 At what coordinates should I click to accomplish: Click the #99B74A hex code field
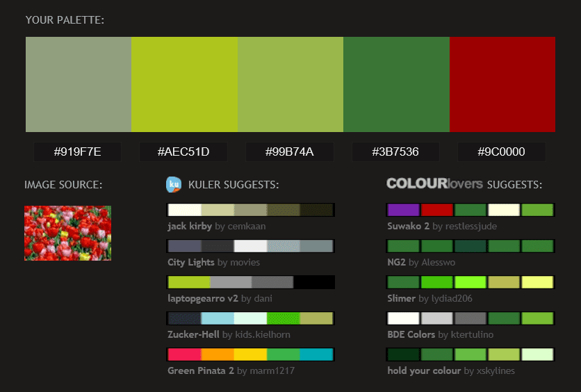[289, 152]
